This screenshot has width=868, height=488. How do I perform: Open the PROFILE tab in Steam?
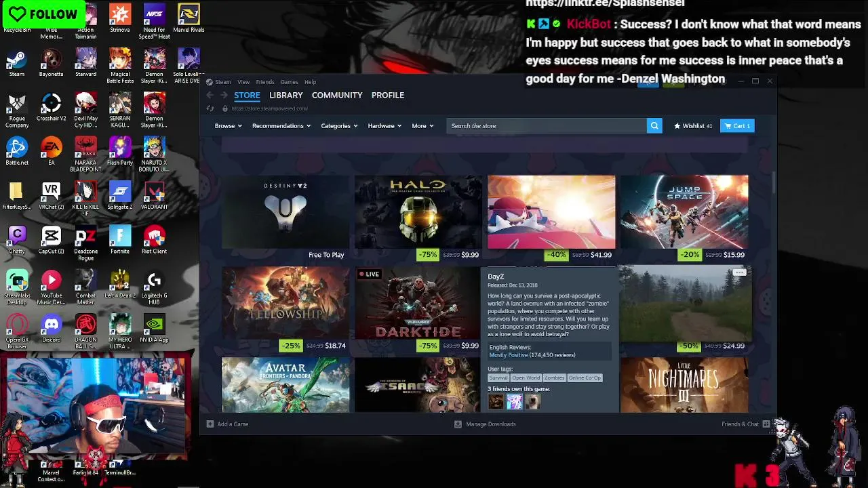388,95
